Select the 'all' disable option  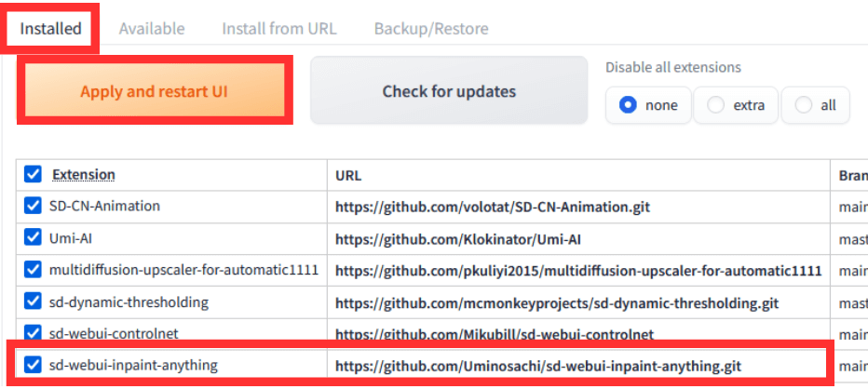click(x=804, y=105)
